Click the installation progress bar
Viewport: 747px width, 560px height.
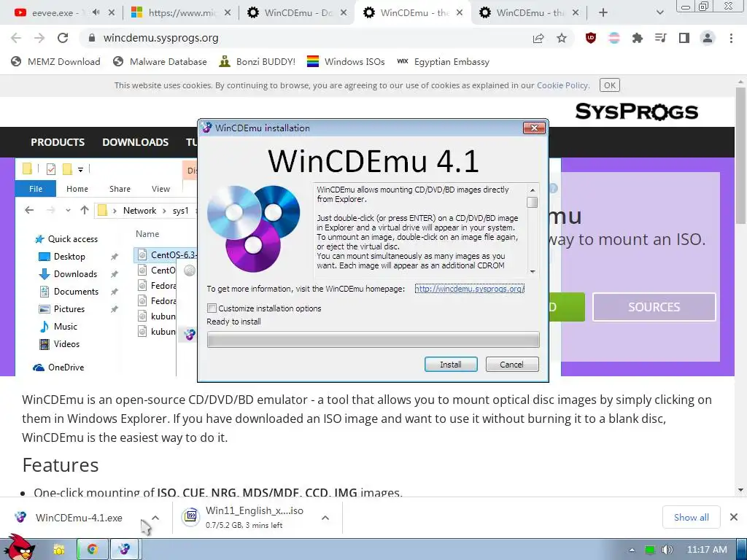[373, 340]
